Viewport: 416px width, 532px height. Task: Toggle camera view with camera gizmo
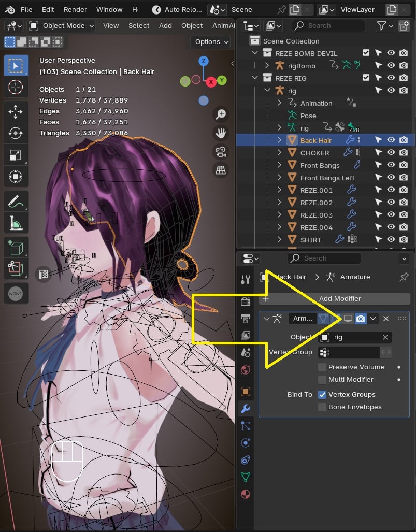221,152
